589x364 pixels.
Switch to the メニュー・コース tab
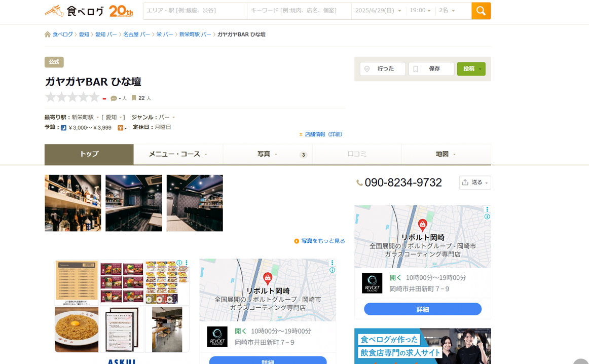[178, 154]
